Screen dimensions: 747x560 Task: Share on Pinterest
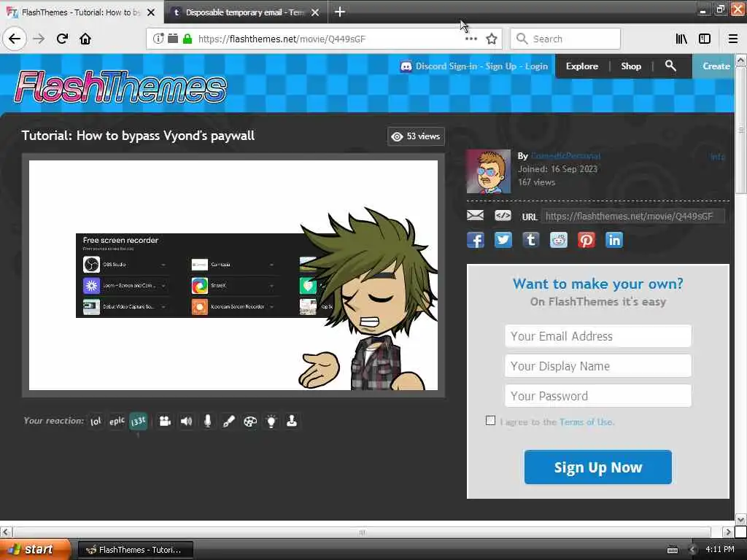tap(586, 240)
